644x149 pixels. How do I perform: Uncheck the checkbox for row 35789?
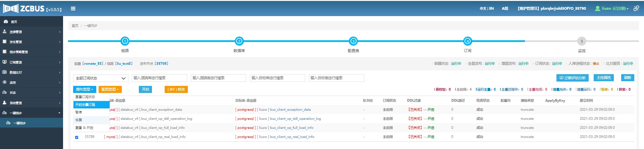pos(77,137)
